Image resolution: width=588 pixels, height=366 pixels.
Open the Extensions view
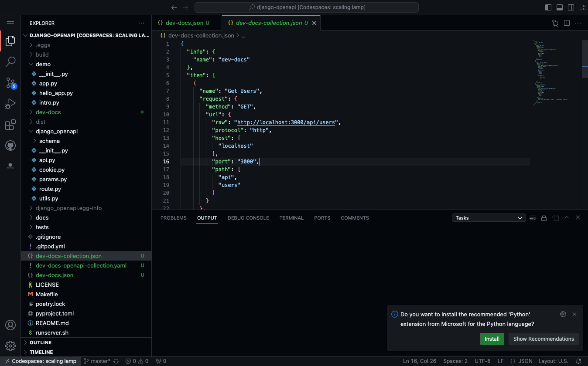click(10, 125)
